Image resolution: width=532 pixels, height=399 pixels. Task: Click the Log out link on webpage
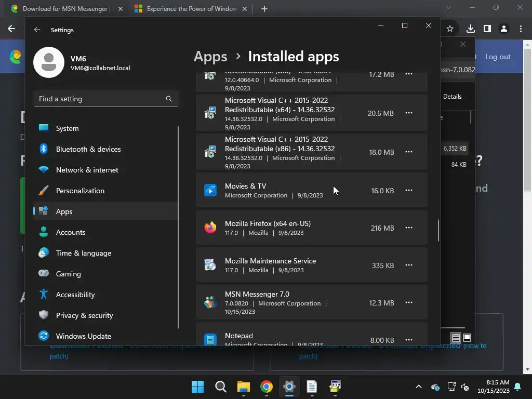tap(498, 57)
